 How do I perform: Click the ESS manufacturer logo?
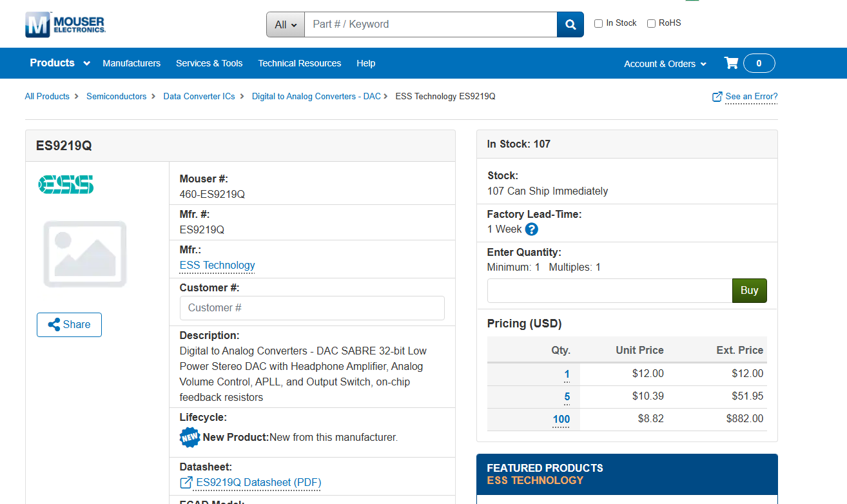[66, 184]
